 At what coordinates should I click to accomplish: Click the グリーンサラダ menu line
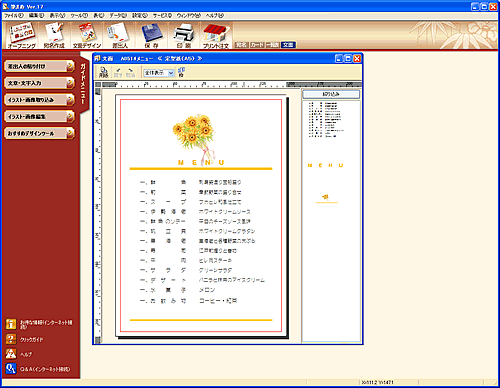215,270
